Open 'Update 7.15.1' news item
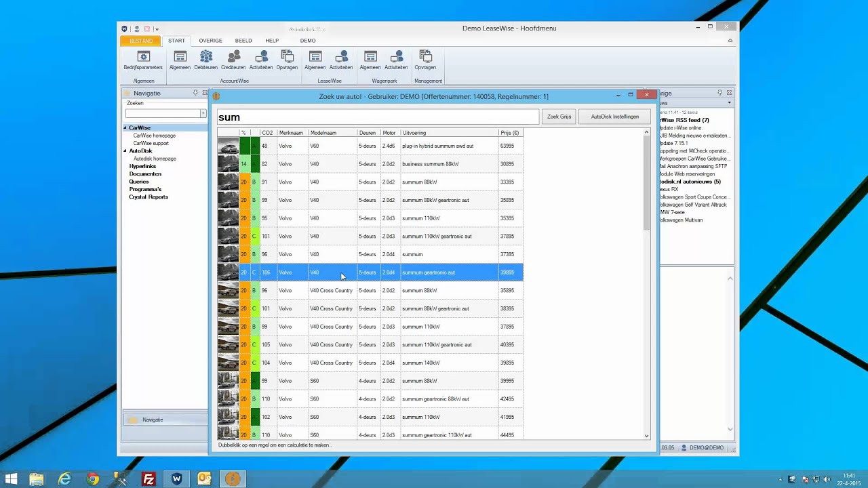This screenshot has height=488, width=868. [x=673, y=143]
